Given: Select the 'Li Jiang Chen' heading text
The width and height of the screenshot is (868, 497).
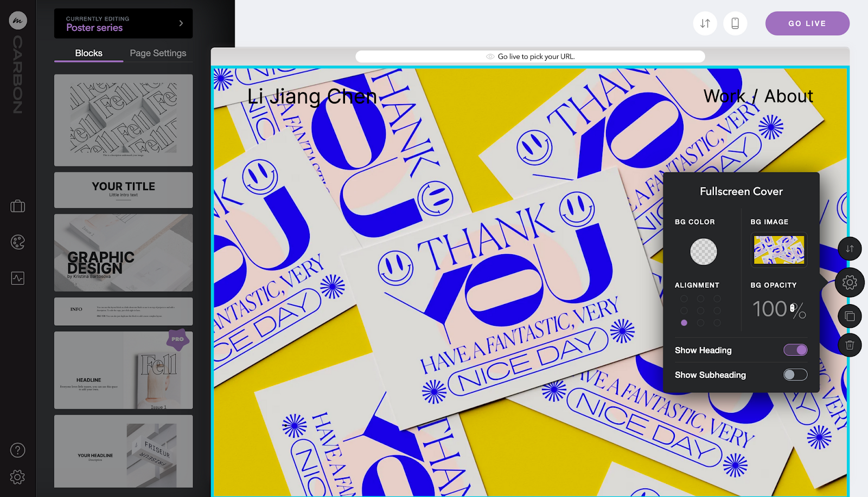Looking at the screenshot, I should pos(312,96).
